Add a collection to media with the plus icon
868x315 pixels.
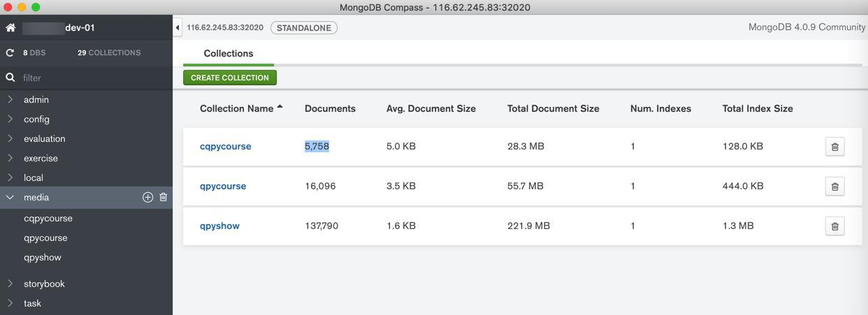click(147, 198)
